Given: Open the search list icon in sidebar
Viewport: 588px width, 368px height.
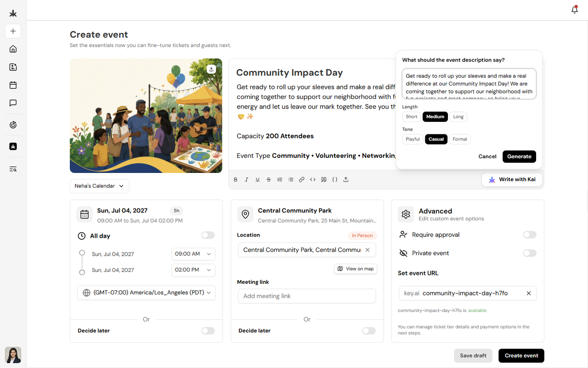Looking at the screenshot, I should click(13, 169).
